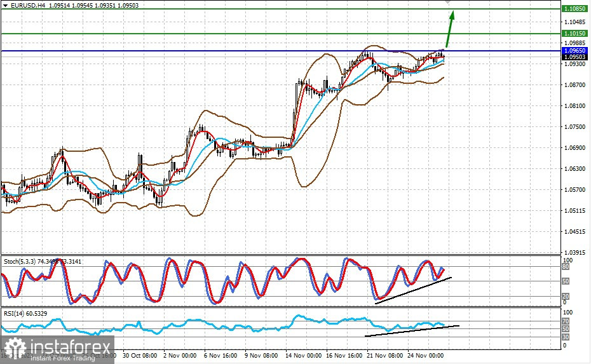Click the 6 Nov 16:00 time label

[221, 356]
